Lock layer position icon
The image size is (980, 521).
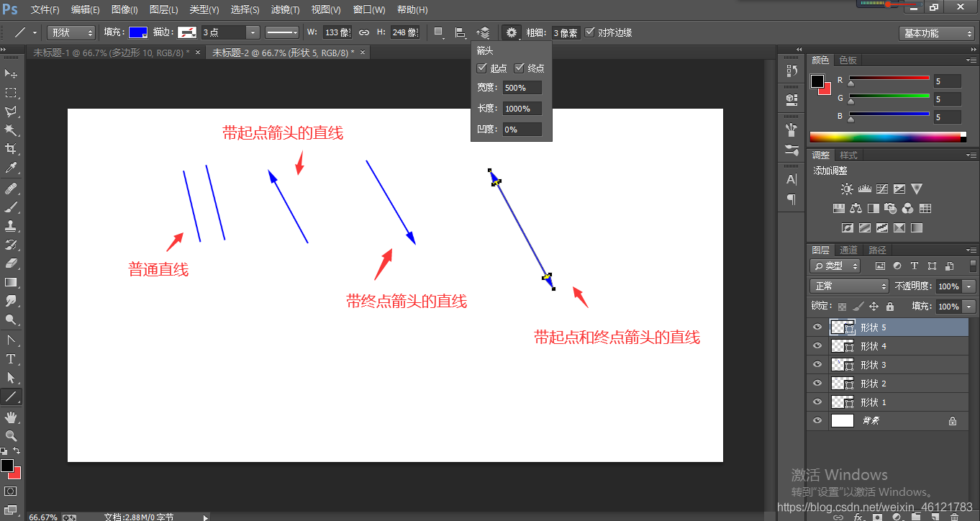point(874,307)
